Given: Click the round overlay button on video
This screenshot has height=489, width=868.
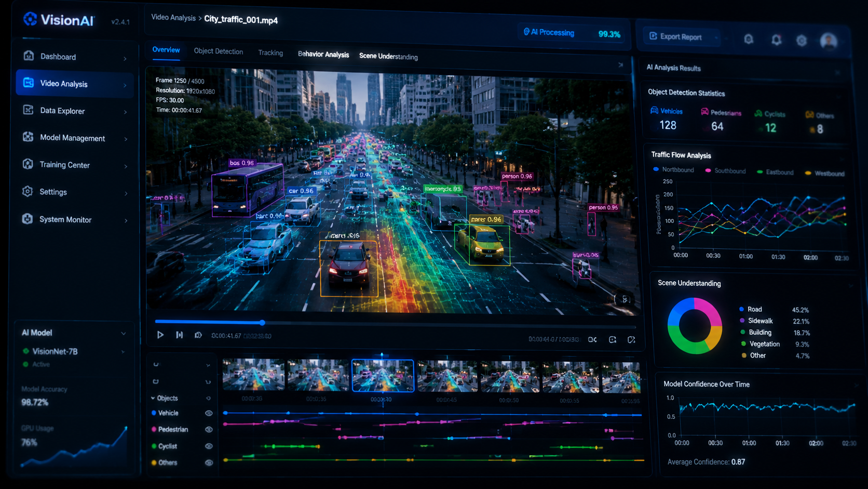Looking at the screenshot, I should [x=622, y=299].
